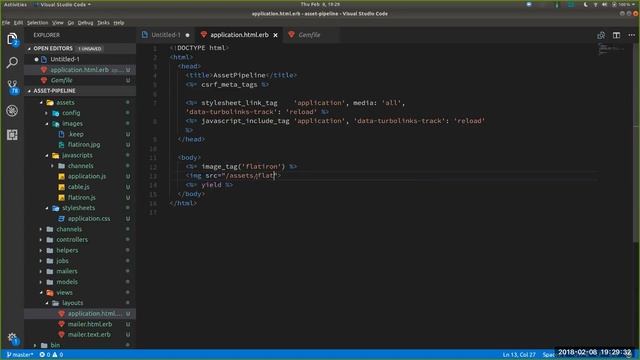Expand the channels folder under javascripts
This screenshot has height=360, width=640.
[80, 166]
